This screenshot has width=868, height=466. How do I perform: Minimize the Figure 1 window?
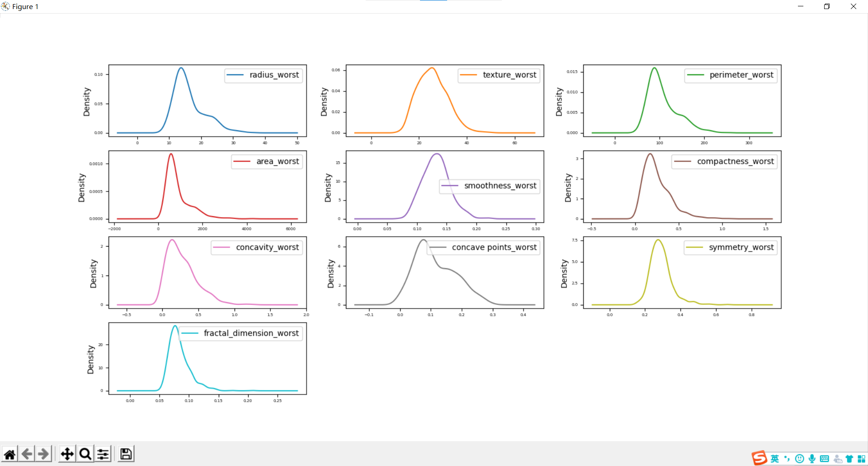click(x=801, y=6)
